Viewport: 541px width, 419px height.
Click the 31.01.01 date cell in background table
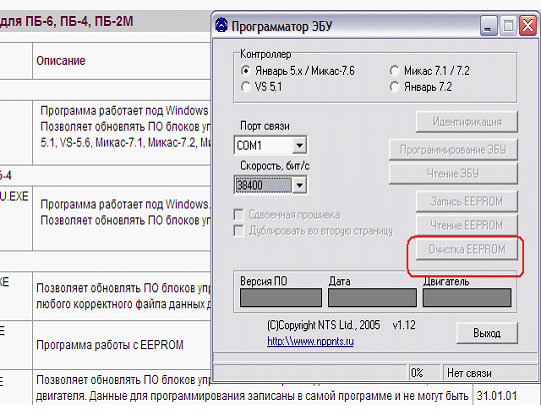(x=497, y=396)
